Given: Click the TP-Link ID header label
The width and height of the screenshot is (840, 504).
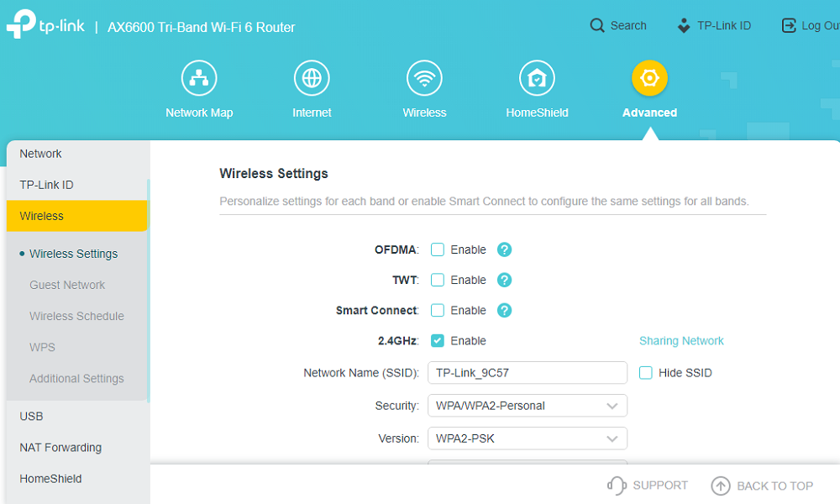Looking at the screenshot, I should [724, 25].
